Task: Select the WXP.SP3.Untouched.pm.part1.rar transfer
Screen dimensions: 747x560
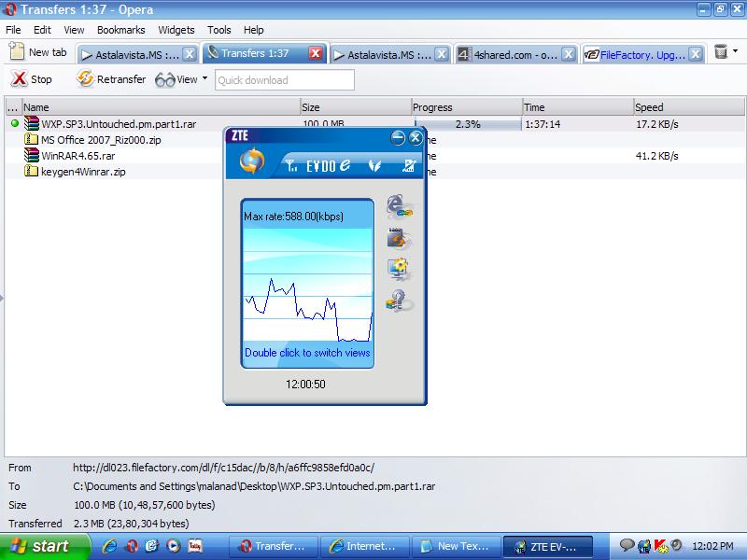Action: pos(119,124)
